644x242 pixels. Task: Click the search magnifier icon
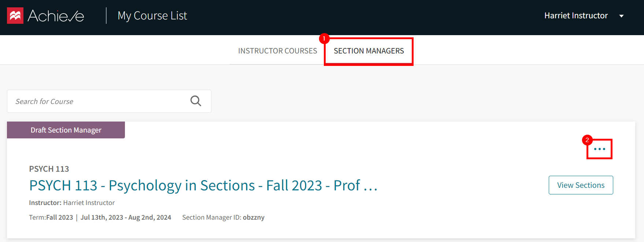click(196, 101)
